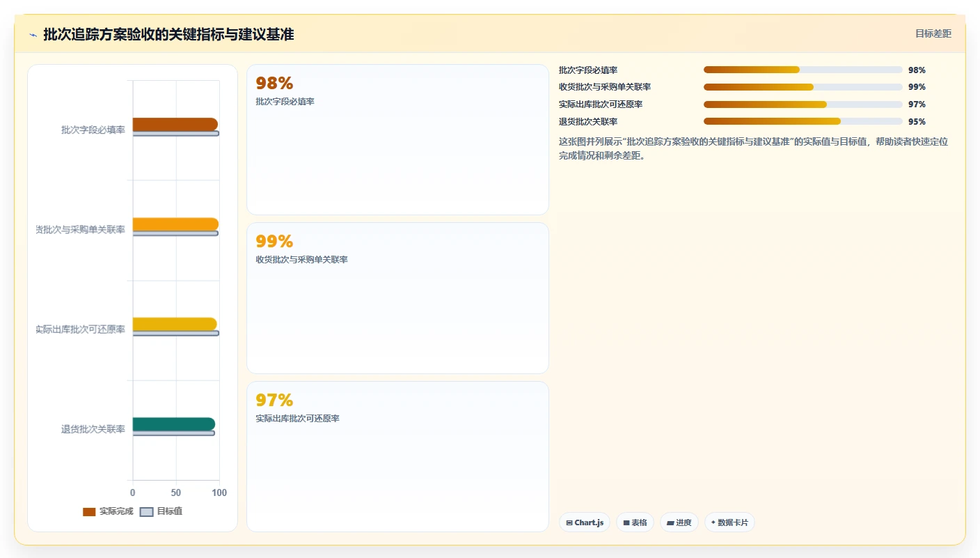Click the 97% value in progress list
This screenshot has height=558, width=980.
pos(917,104)
